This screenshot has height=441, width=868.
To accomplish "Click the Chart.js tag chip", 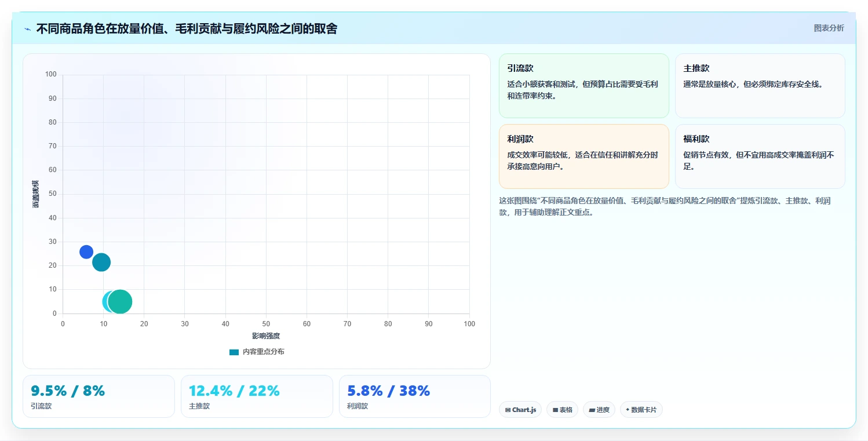I will [520, 410].
